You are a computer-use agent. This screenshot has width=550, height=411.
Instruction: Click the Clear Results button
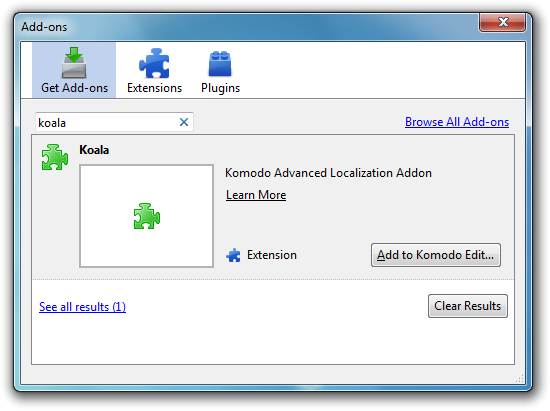pos(468,306)
